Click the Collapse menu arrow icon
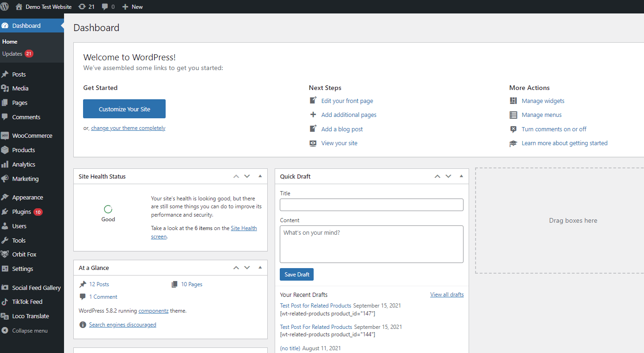Screen dimensions: 644x353 [5, 331]
